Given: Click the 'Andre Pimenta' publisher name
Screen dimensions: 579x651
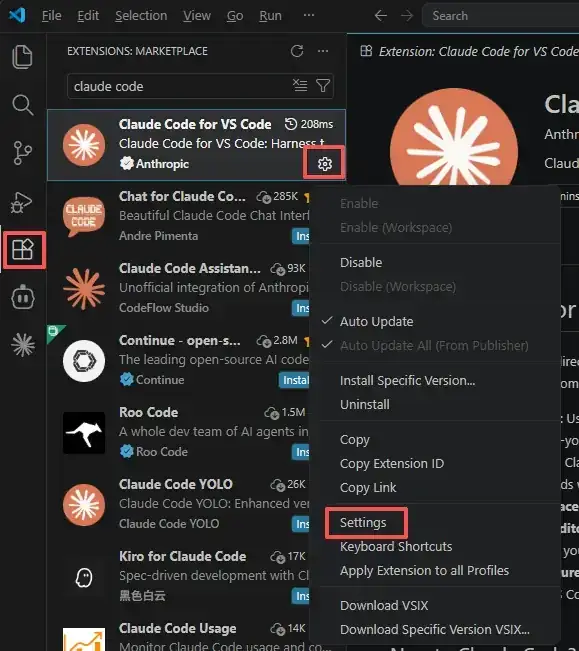Looking at the screenshot, I should tap(159, 236).
